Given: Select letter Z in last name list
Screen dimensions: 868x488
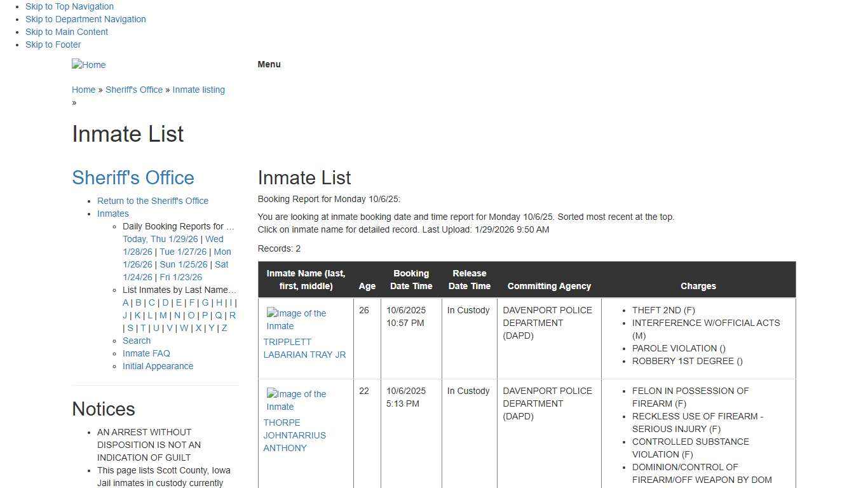Looking at the screenshot, I should [224, 328].
